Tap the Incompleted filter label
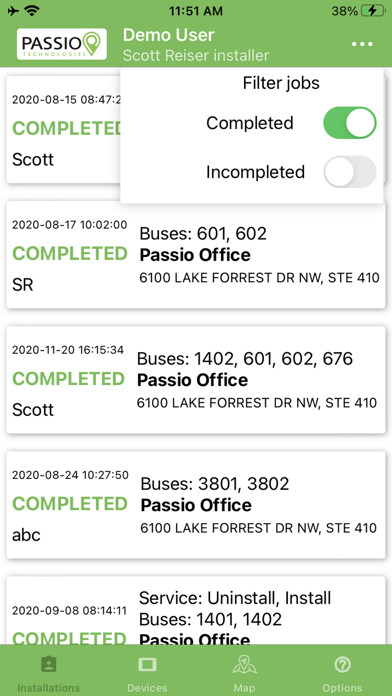Image resolution: width=392 pixels, height=696 pixels. point(255,172)
